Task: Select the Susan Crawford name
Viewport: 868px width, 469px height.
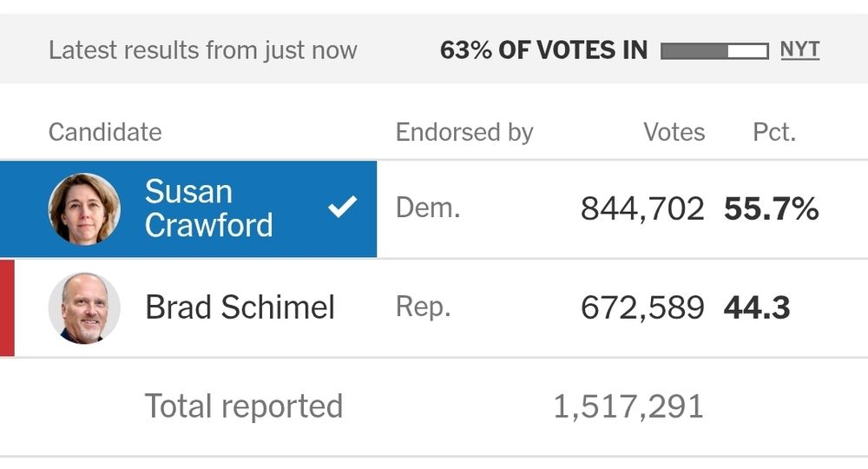Action: tap(208, 208)
